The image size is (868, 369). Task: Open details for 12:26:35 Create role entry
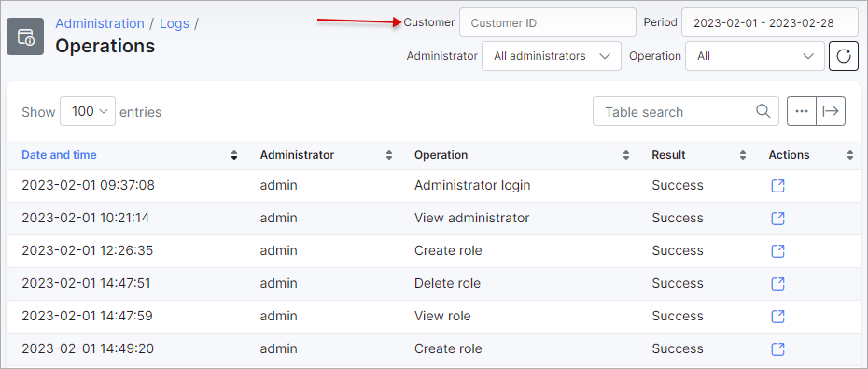pos(777,251)
